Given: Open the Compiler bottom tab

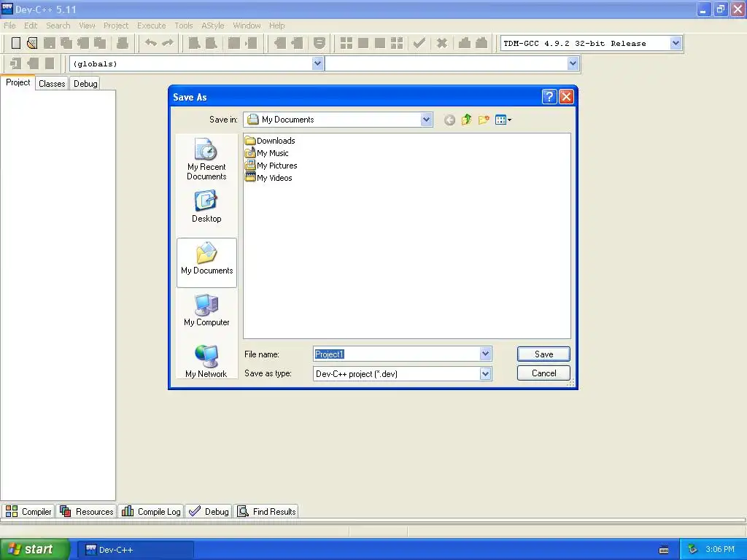Looking at the screenshot, I should click(x=28, y=511).
